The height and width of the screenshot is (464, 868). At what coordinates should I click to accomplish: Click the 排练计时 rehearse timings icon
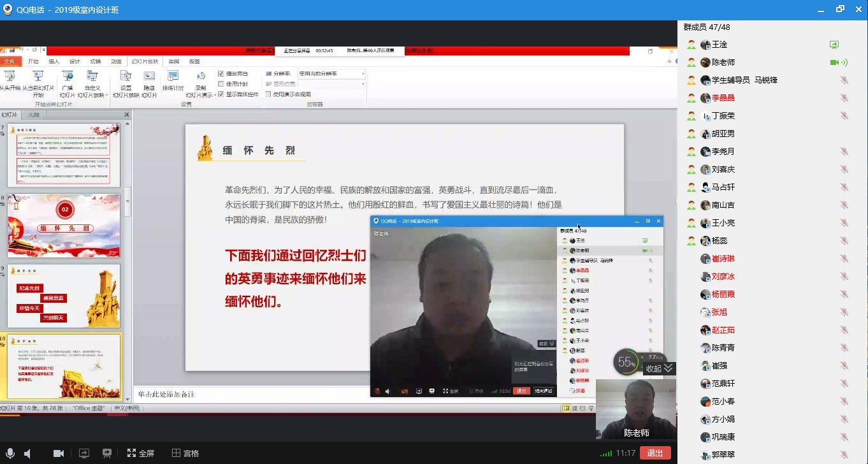[173, 81]
